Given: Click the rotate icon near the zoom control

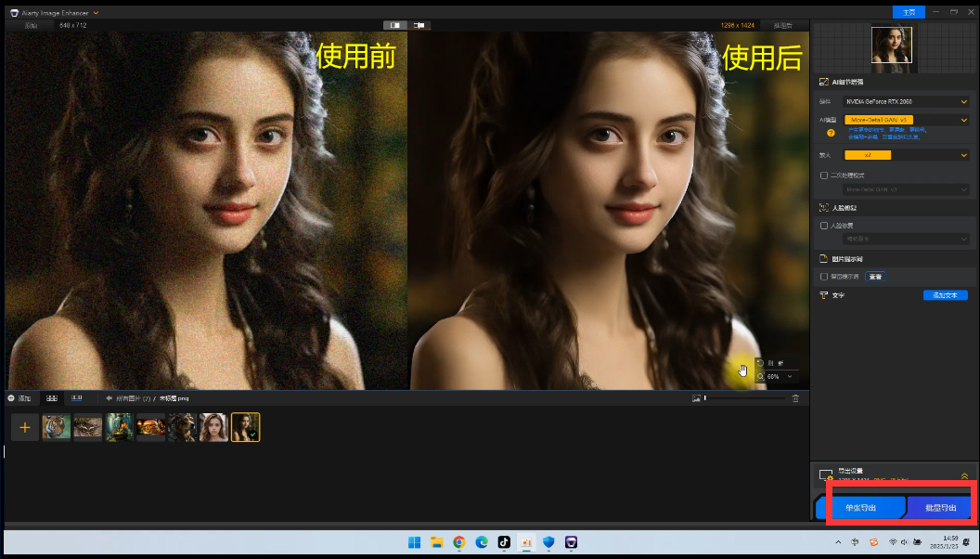Looking at the screenshot, I should click(x=760, y=363).
